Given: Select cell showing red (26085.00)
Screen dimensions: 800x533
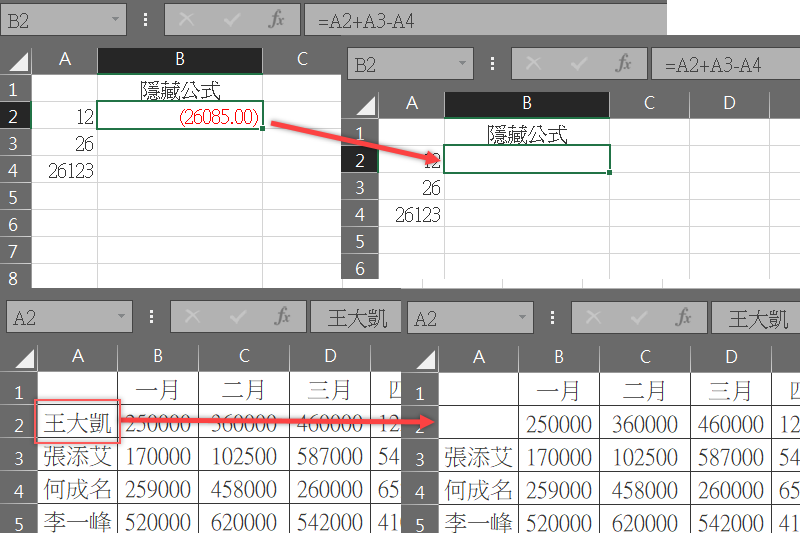Looking at the screenshot, I should coord(180,115).
